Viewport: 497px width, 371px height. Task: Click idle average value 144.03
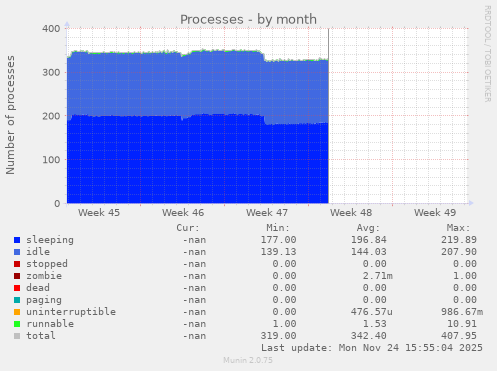pyautogui.click(x=369, y=252)
